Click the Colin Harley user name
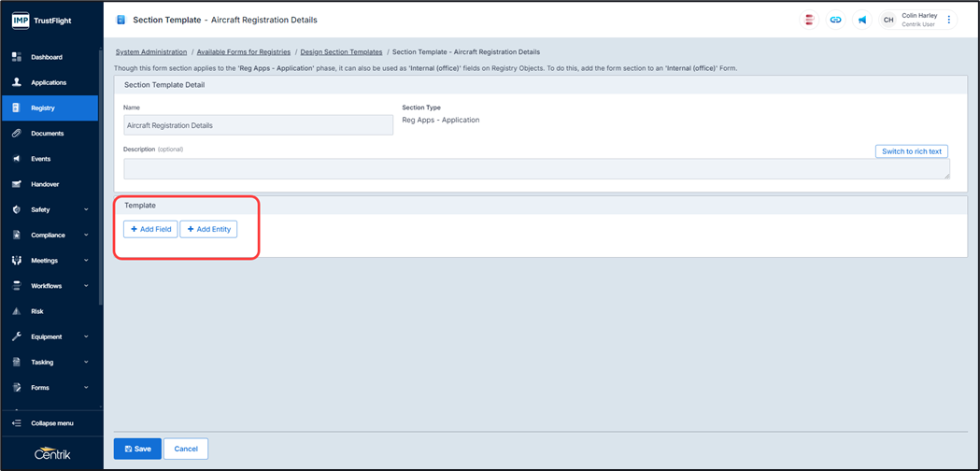Image resolution: width=980 pixels, height=471 pixels. (x=919, y=16)
